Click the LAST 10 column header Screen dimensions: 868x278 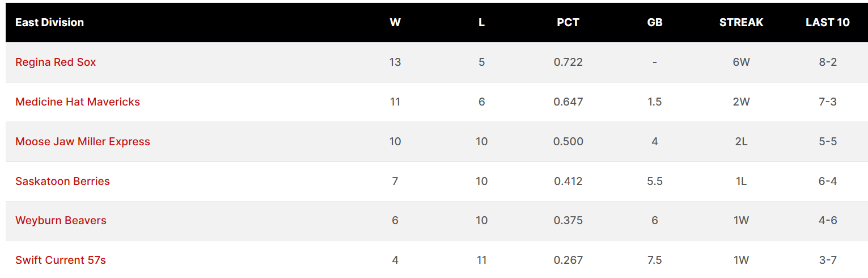click(828, 23)
